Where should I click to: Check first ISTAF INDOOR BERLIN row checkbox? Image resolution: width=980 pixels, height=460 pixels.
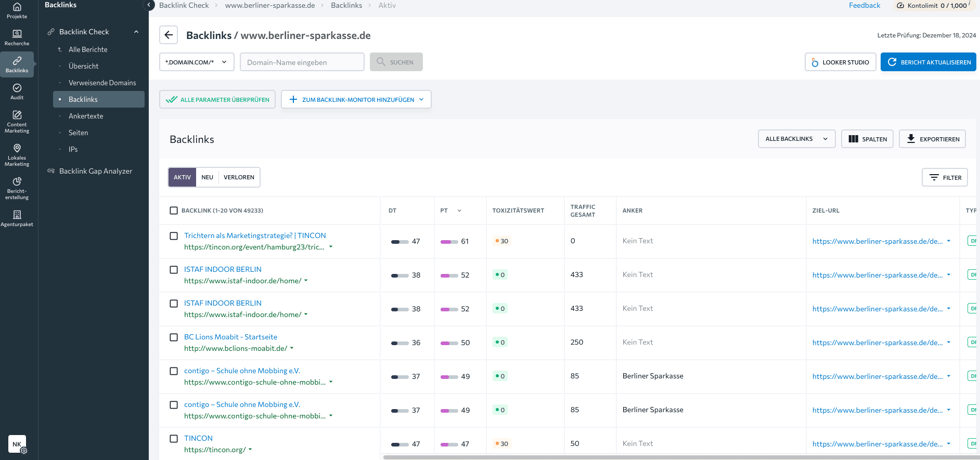174,270
